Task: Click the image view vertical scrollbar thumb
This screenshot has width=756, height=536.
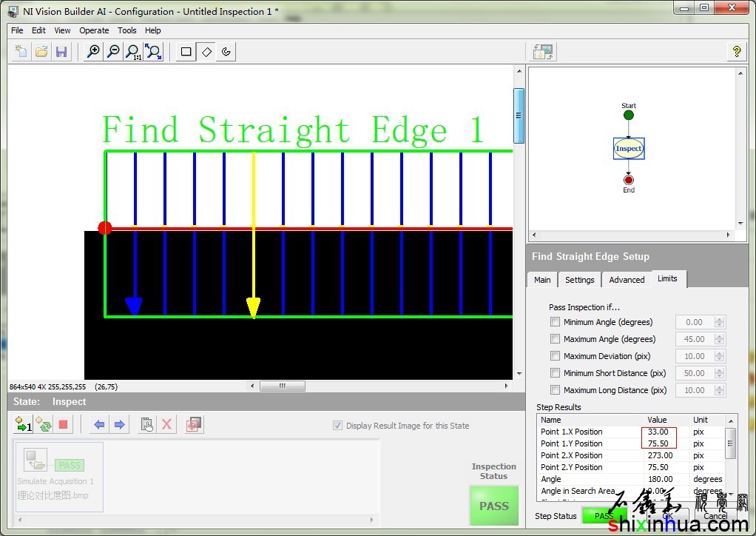Action: 519,115
